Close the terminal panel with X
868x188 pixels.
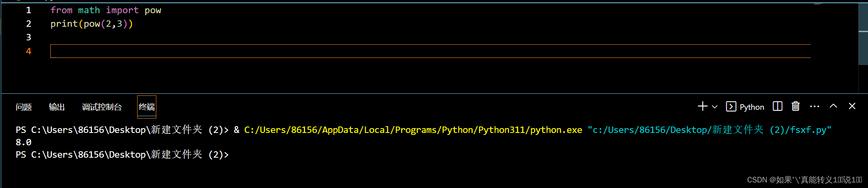[852, 106]
